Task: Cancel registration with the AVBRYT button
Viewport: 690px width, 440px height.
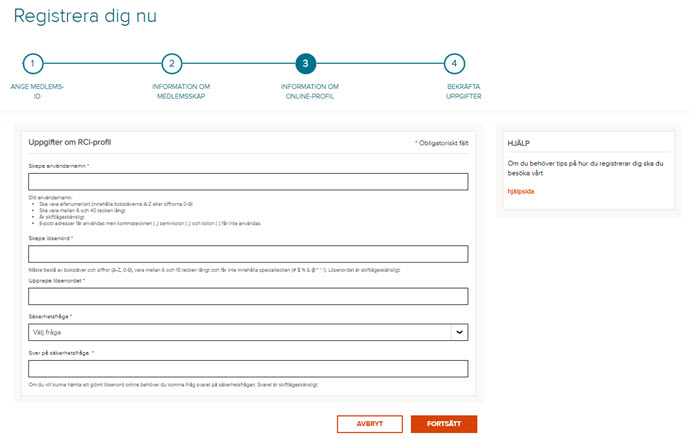Action: click(370, 424)
